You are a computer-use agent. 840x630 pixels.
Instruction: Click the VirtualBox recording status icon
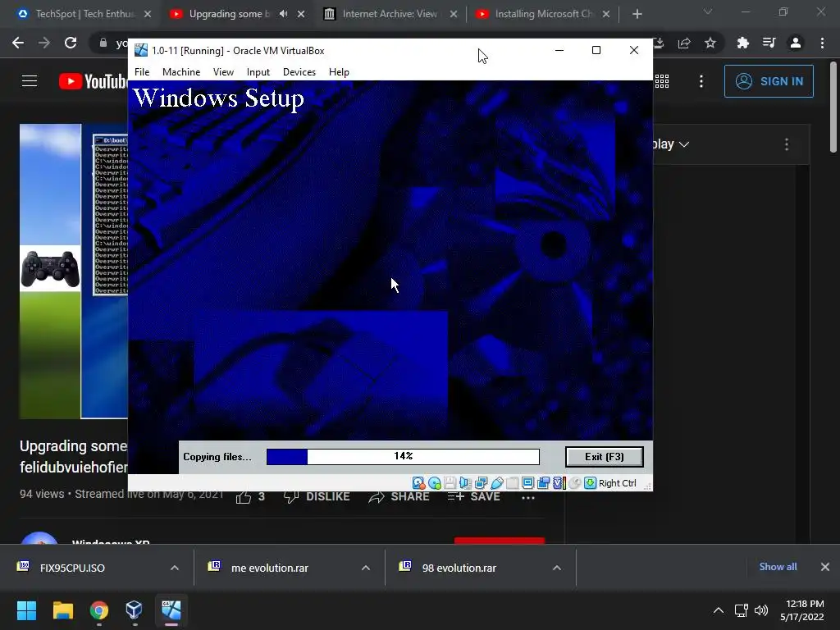click(x=543, y=483)
